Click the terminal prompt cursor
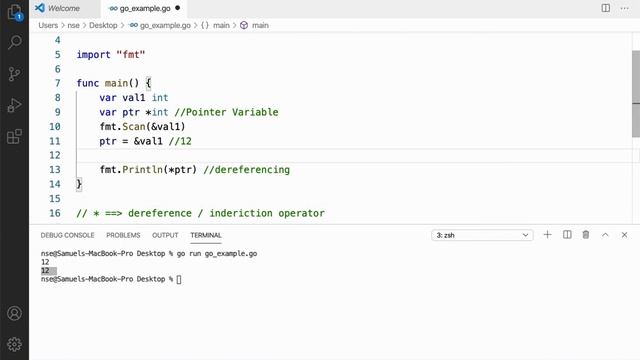The height and width of the screenshot is (360, 640). click(x=179, y=279)
